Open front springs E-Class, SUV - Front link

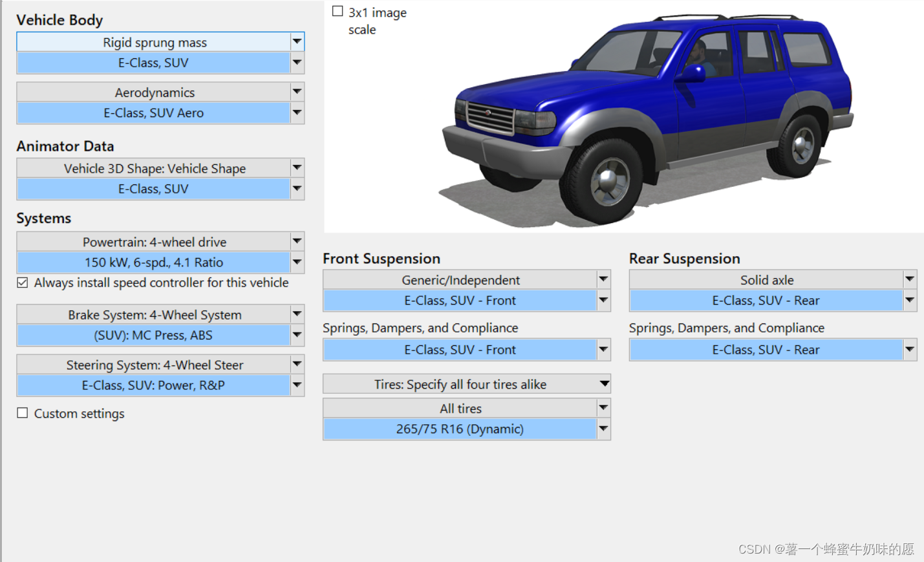coord(460,349)
